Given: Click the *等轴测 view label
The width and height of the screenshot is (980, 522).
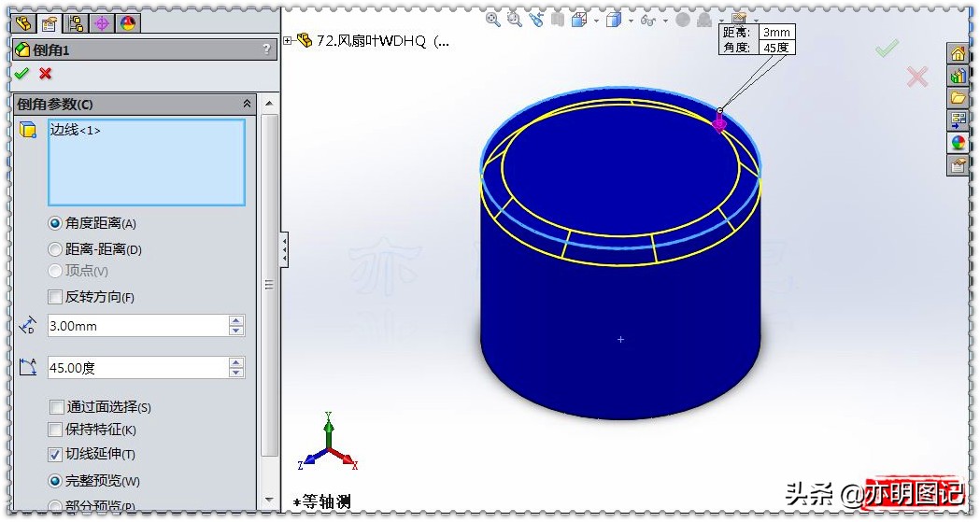Looking at the screenshot, I should coord(322,501).
